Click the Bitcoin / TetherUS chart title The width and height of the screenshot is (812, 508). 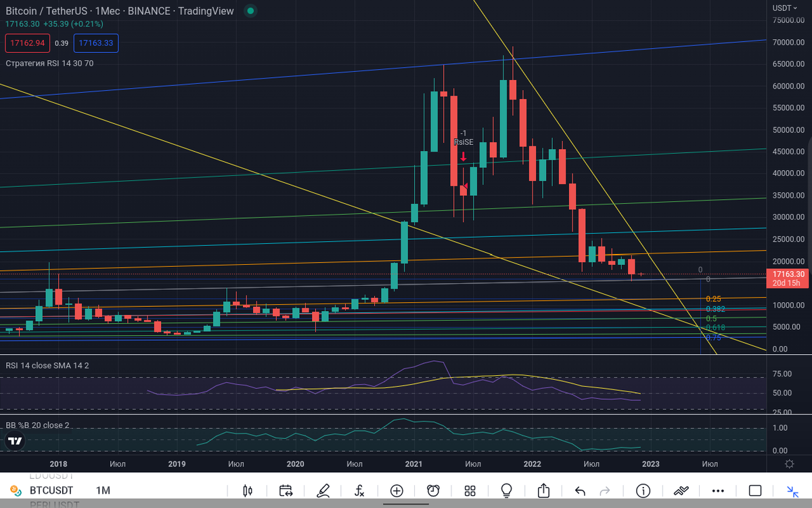tap(119, 11)
